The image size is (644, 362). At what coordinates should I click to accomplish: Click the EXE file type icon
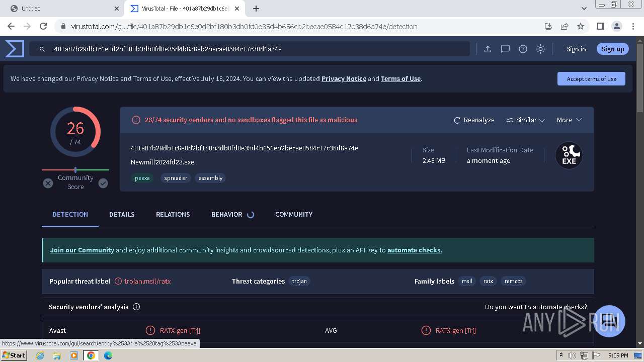click(x=569, y=155)
